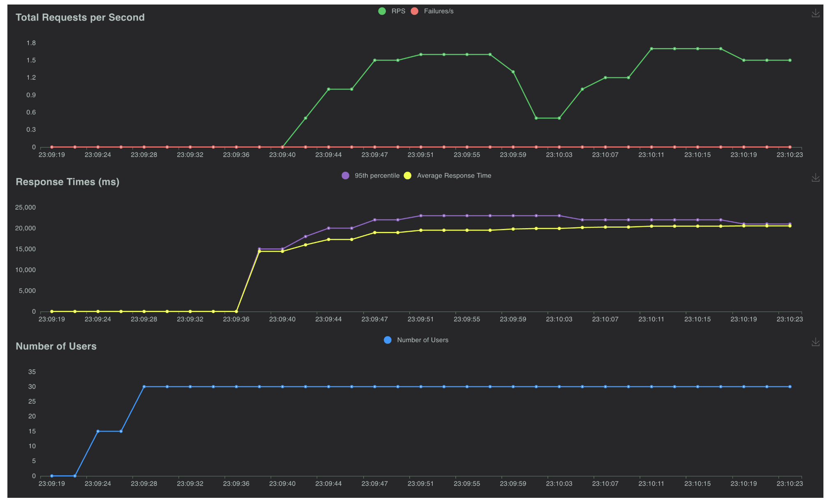Download the Number of Users chart
Image resolution: width=830 pixels, height=504 pixels.
815,342
